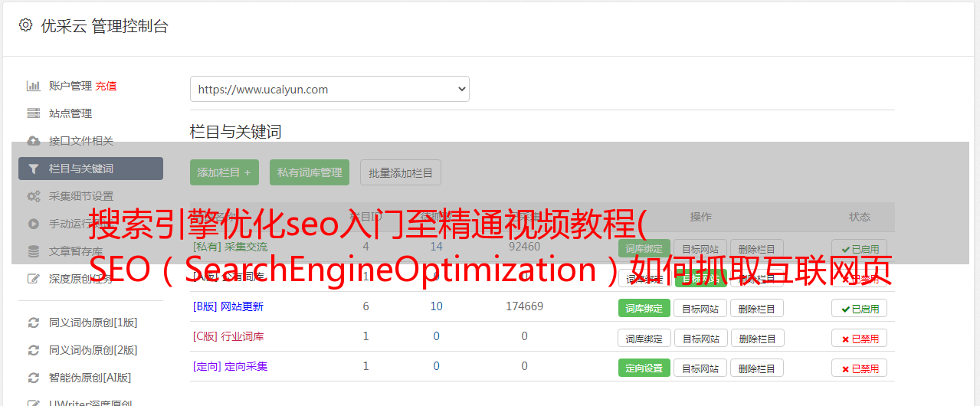Click the gear icon beside 优采云 管理控制台

coord(25,25)
